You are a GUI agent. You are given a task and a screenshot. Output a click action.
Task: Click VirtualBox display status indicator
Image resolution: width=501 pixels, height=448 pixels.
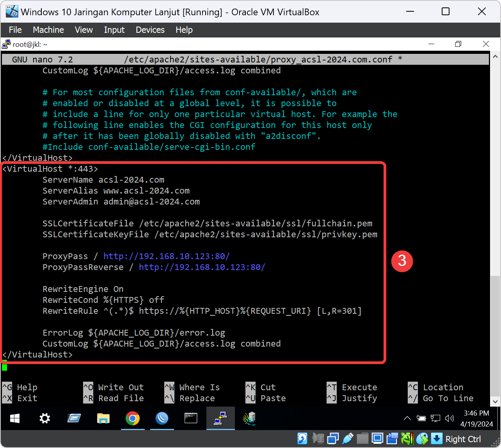pos(377,439)
